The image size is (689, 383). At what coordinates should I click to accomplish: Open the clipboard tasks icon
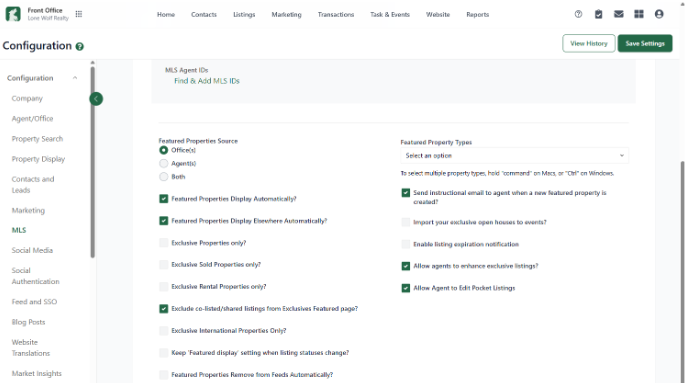tap(598, 14)
